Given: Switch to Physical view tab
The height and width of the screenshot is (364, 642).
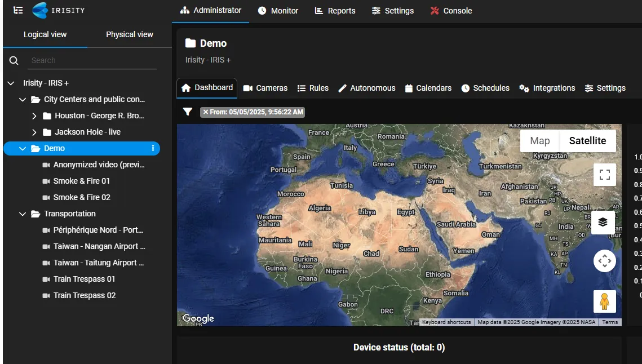Looking at the screenshot, I should [x=130, y=35].
